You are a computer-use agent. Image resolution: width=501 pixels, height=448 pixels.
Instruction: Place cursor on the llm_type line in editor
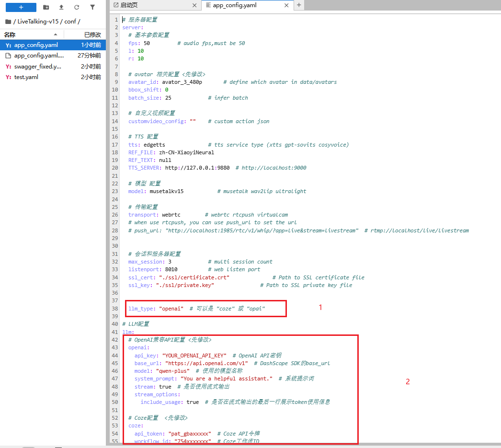pyautogui.click(x=201, y=309)
